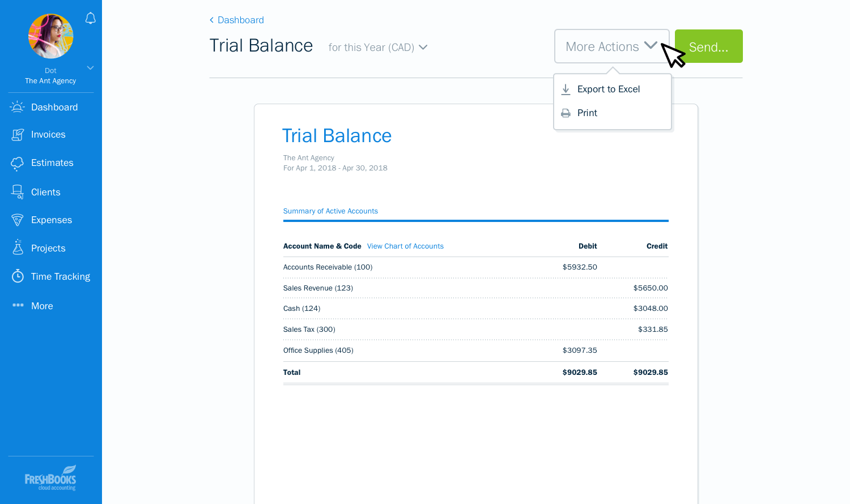
Task: Select Print from More Actions menu
Action: (x=587, y=113)
